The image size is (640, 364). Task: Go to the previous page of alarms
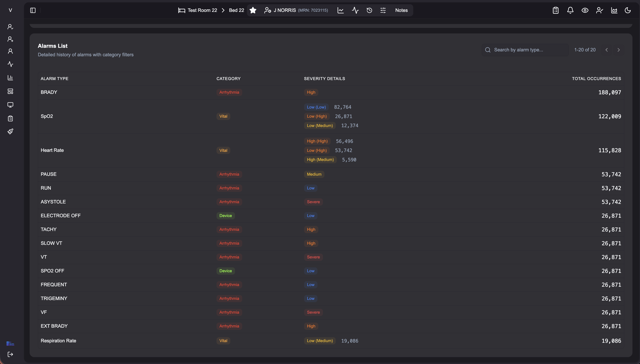coord(606,50)
